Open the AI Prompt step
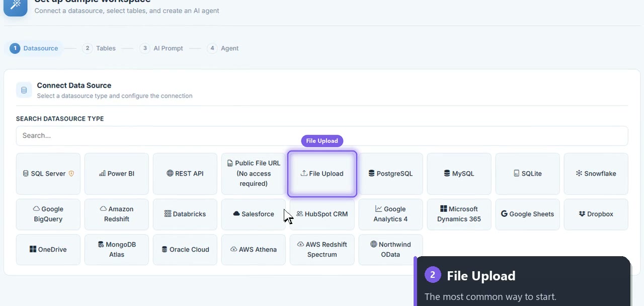Viewport: 644px width, 306px height. click(x=162, y=48)
